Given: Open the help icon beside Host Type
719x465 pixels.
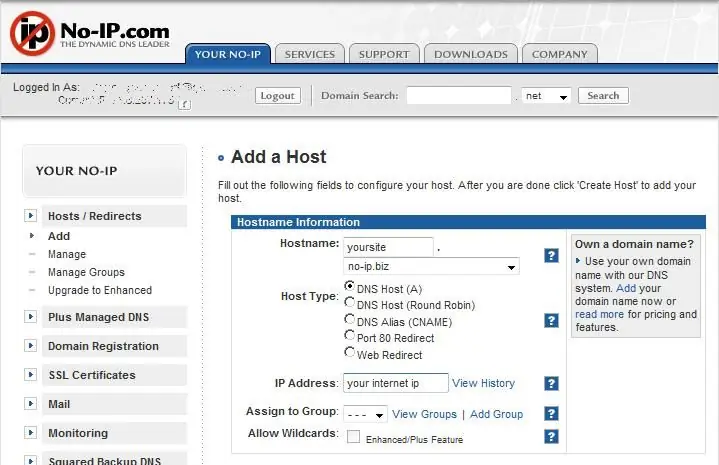Looking at the screenshot, I should 551,321.
